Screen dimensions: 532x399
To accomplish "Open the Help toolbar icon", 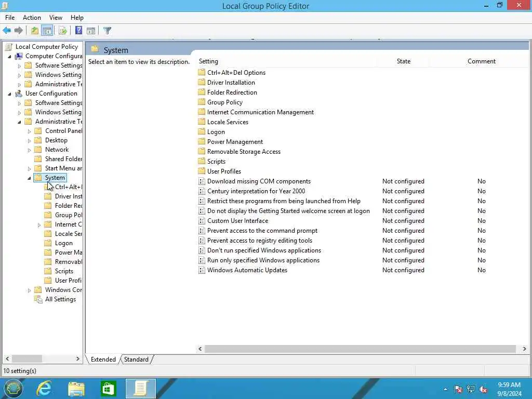I will click(x=79, y=31).
